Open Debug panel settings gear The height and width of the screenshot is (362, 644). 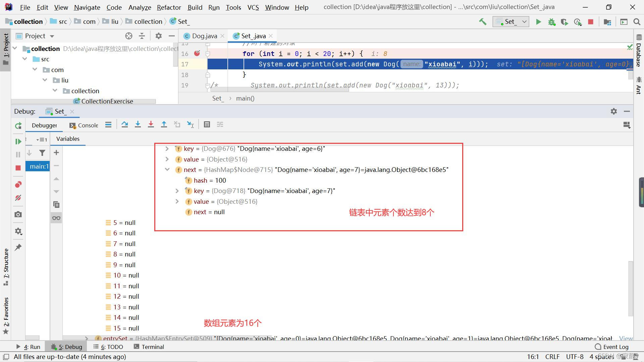pos(614,111)
